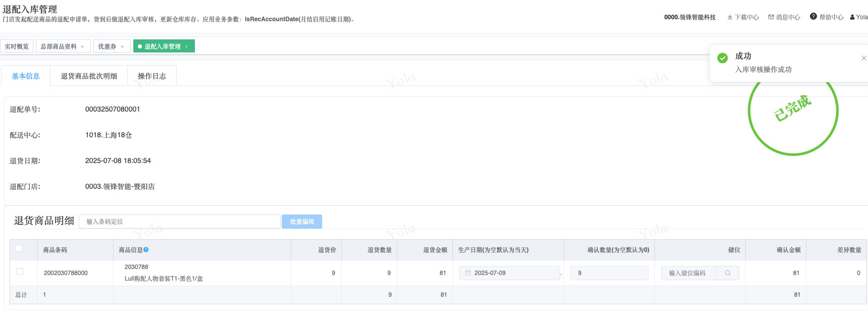This screenshot has width=868, height=325.
Task: Click the 退货日期 value 2025-07-08 18:05:54
Action: 118,160
